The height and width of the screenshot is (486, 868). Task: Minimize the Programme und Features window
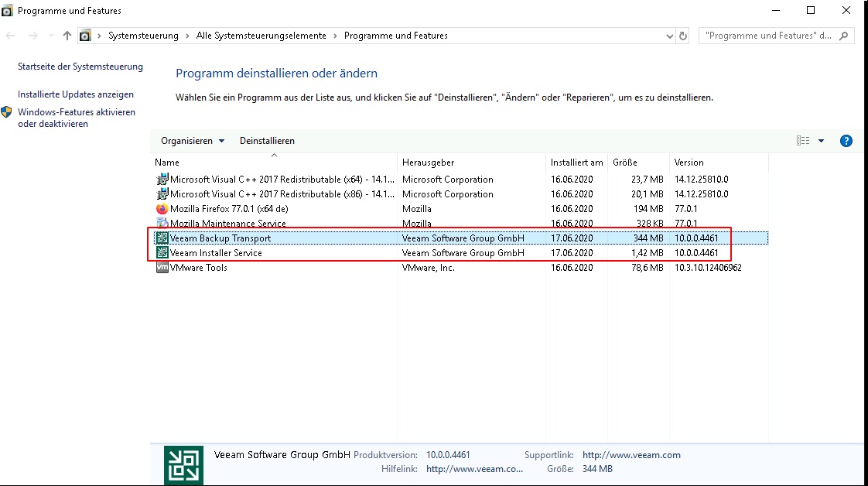pos(776,11)
